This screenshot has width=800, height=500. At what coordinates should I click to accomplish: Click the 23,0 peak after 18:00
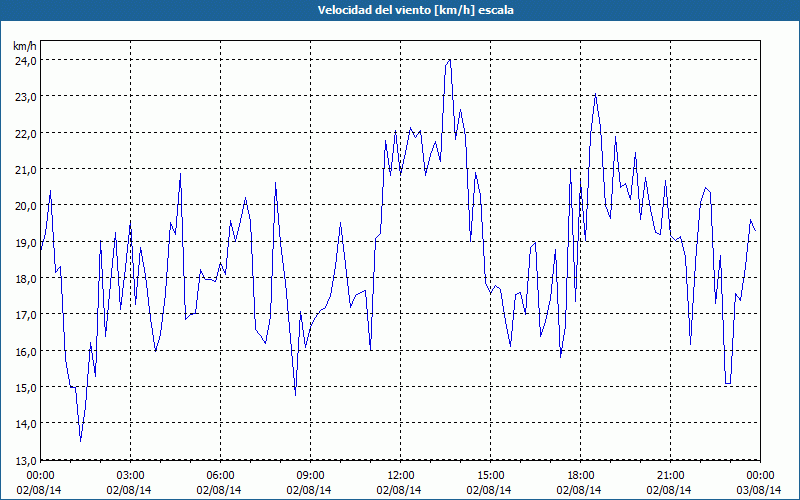[595, 94]
